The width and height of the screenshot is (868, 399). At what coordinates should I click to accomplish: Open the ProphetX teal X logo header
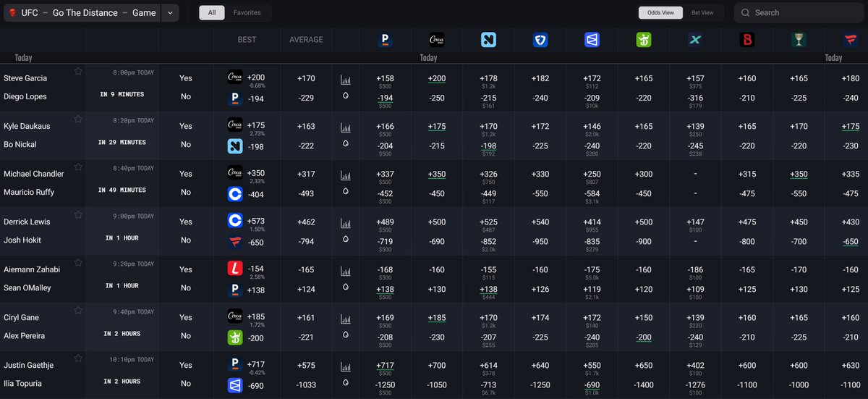[696, 40]
